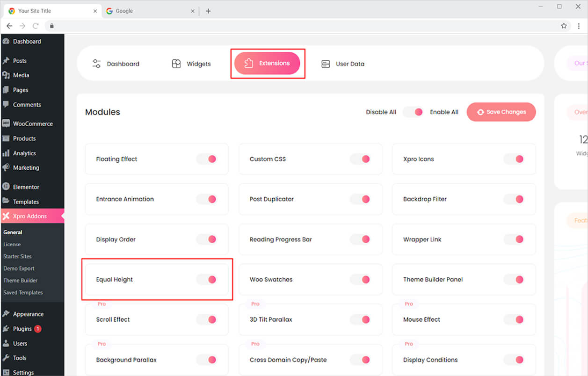Viewport: 588px width, 376px height.
Task: Open the Plugins menu item
Action: [x=22, y=329]
